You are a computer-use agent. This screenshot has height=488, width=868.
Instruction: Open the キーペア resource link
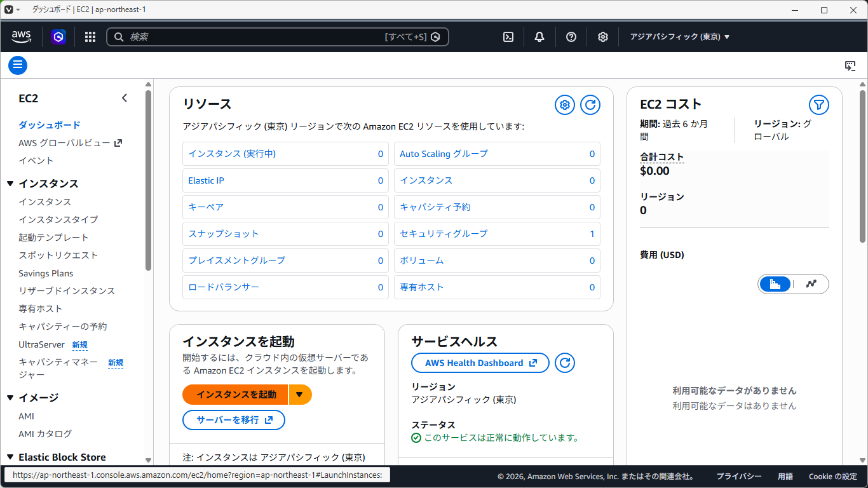[206, 207]
